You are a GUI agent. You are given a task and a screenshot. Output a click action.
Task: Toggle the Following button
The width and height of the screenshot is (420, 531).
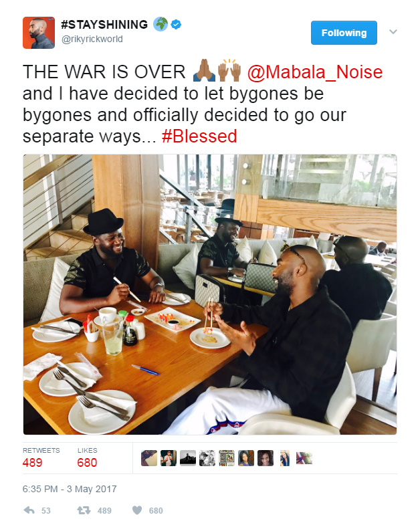tap(344, 33)
